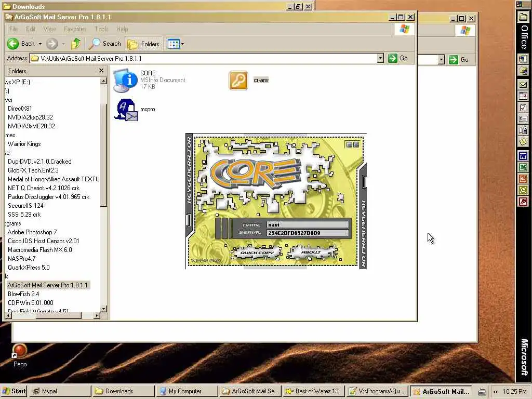Open the Favorites menu
This screenshot has width=532, height=399.
pyautogui.click(x=75, y=29)
